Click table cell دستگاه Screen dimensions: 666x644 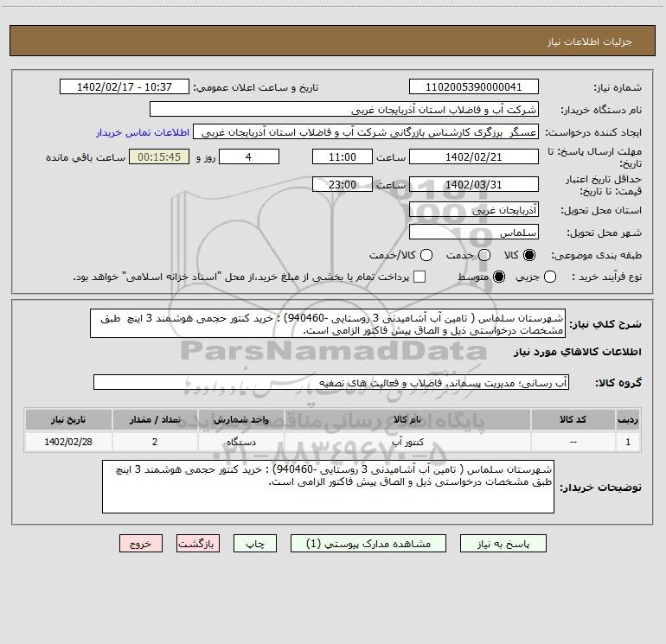point(240,442)
